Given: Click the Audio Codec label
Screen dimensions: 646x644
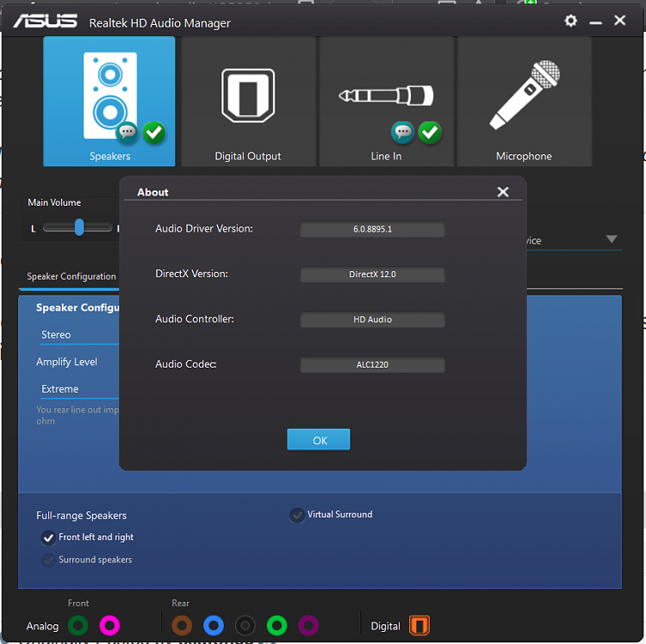Looking at the screenshot, I should tap(186, 364).
